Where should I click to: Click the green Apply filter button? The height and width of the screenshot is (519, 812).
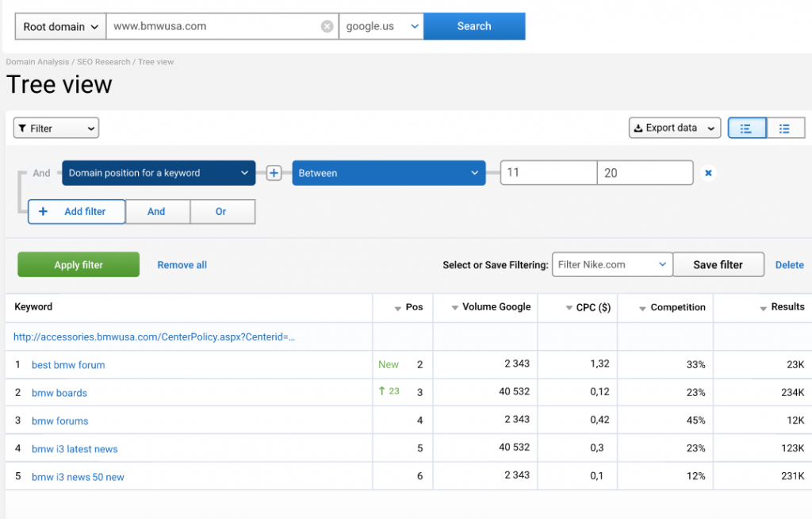[x=78, y=264]
